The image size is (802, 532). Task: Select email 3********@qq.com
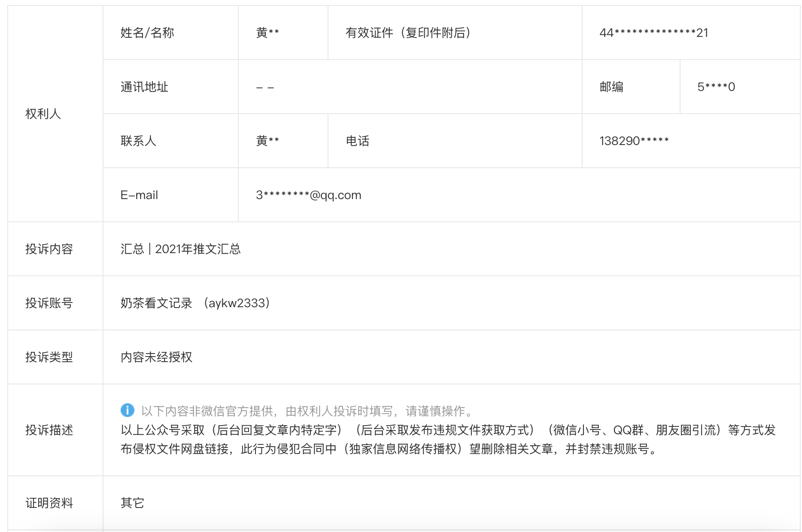[309, 195]
